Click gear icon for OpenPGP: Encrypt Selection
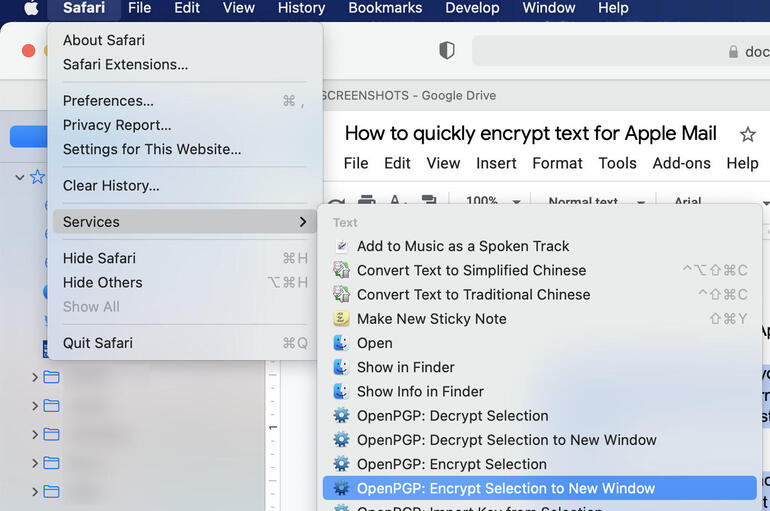The image size is (770, 511). [x=341, y=464]
